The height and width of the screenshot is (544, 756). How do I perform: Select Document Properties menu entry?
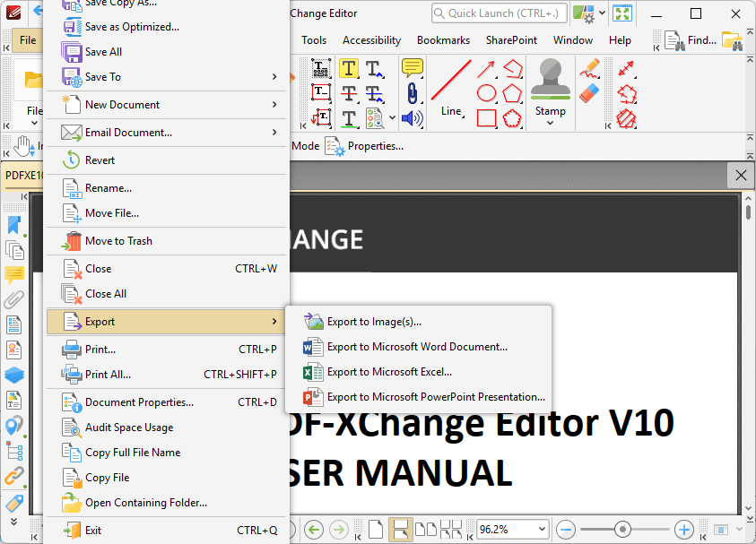click(167, 402)
